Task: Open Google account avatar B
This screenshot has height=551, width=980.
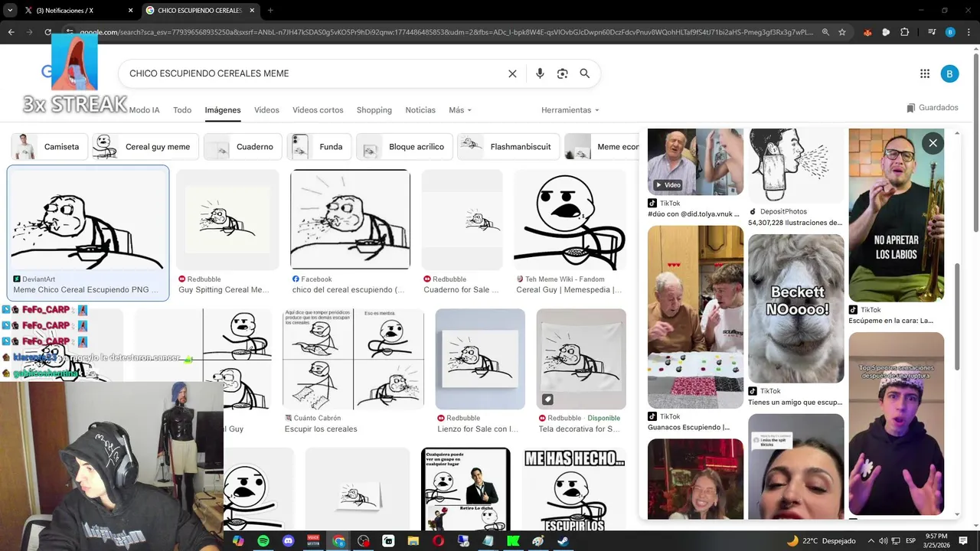Action: pos(949,73)
